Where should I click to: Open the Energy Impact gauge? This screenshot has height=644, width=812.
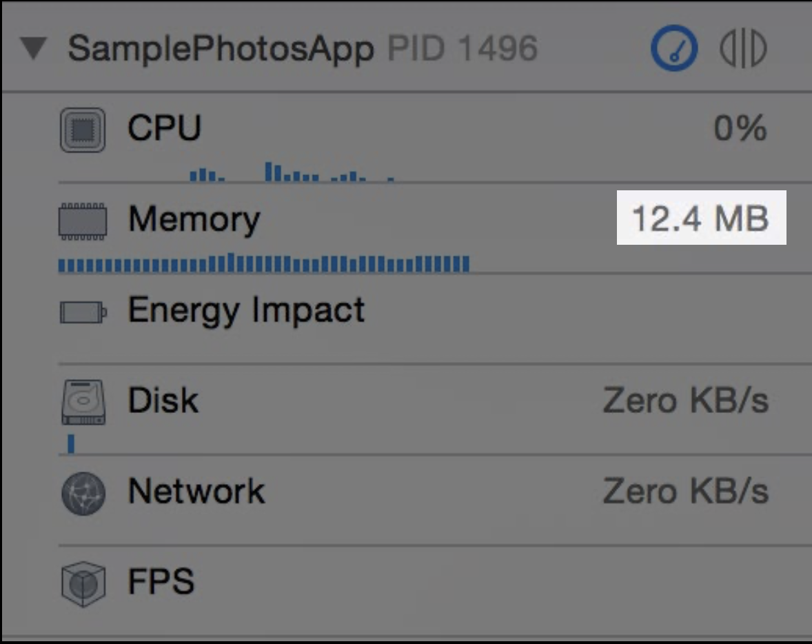pyautogui.click(x=435, y=319)
